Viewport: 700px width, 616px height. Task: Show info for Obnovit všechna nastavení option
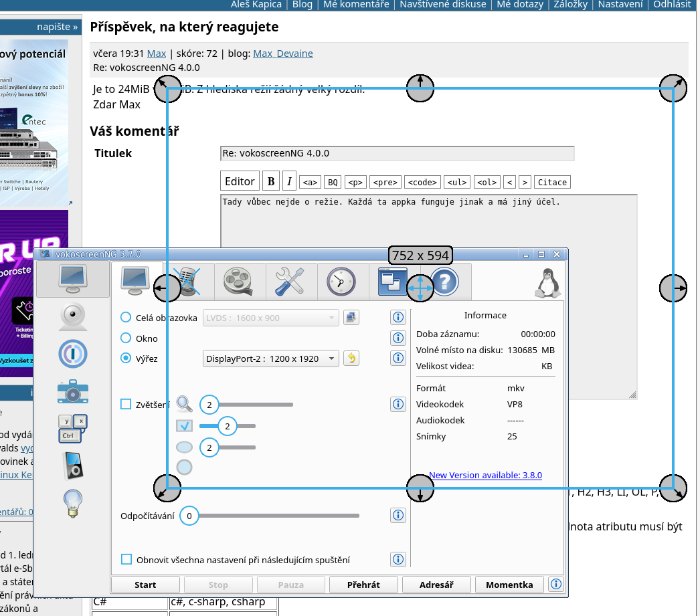398,559
